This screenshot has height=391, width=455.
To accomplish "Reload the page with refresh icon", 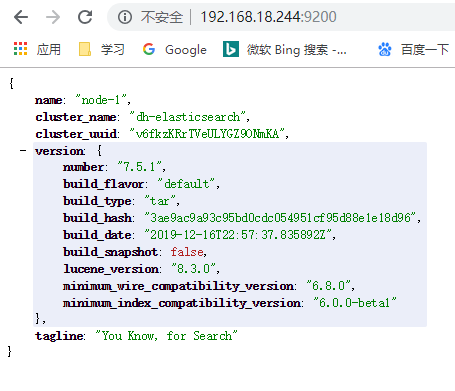I will 85,17.
